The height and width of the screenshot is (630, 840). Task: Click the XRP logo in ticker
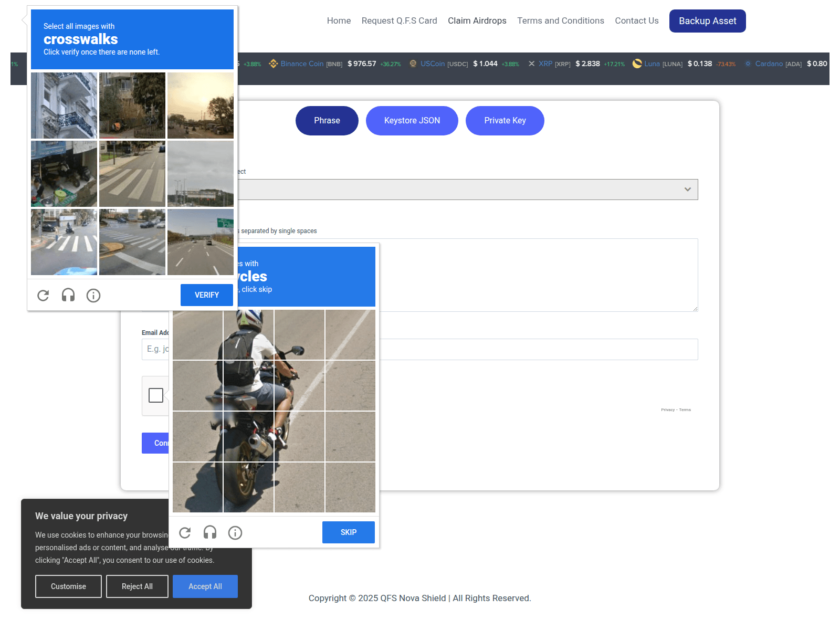531,64
